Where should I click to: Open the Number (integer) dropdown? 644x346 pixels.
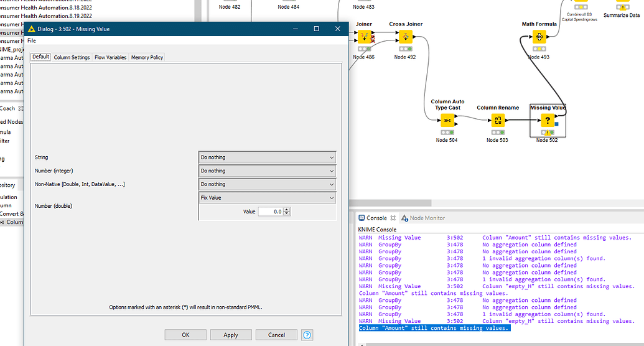click(267, 171)
